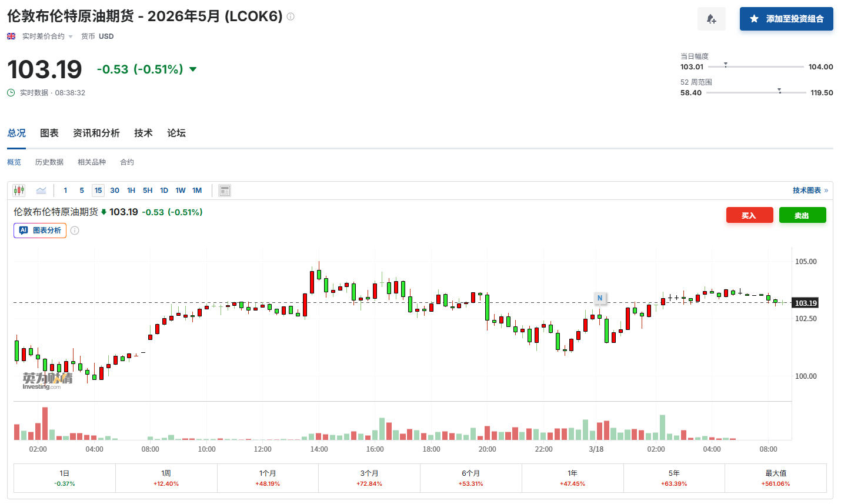
Task: Select the 1H chart interval
Action: (131, 191)
